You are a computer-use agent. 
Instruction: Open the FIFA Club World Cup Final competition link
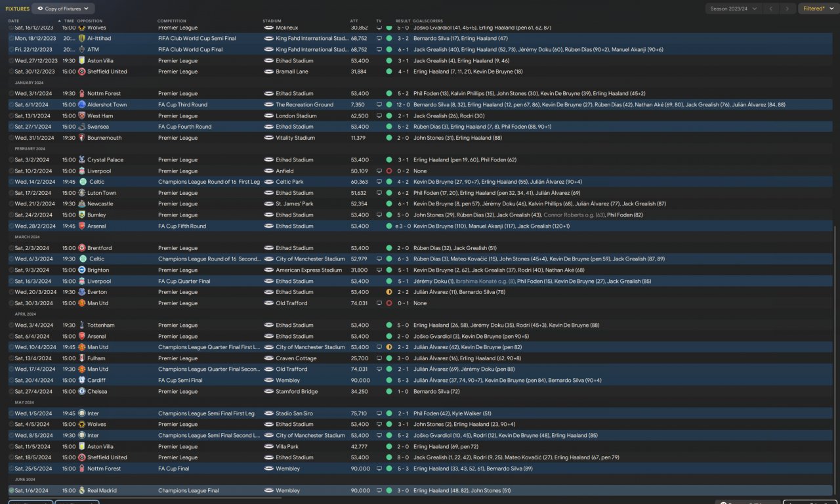(x=190, y=49)
